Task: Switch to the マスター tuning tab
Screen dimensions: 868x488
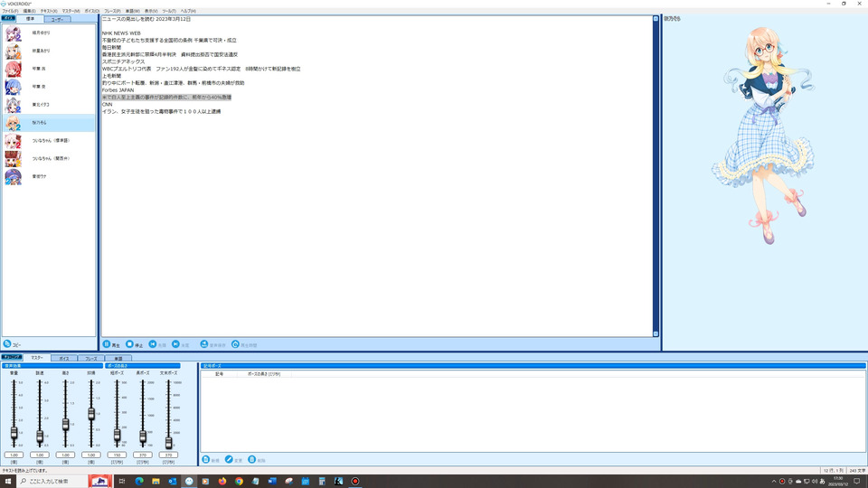Action: pyautogui.click(x=36, y=358)
